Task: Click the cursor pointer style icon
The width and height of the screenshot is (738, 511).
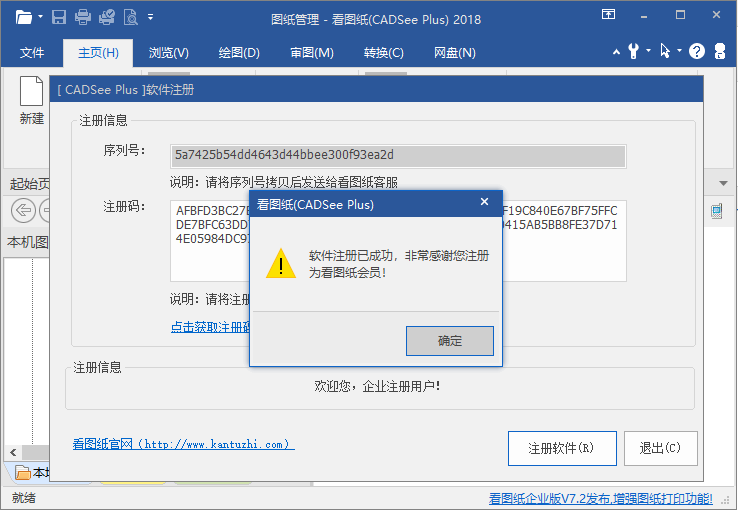Action: [665, 51]
